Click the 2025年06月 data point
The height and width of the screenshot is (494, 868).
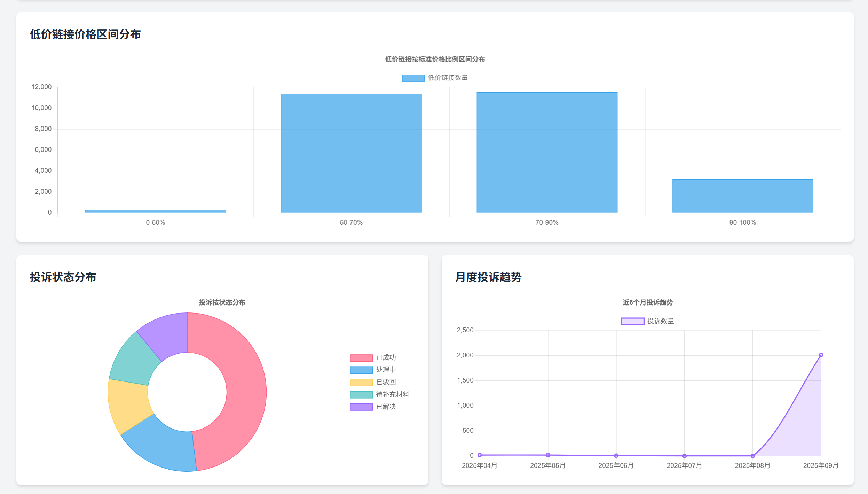616,456
